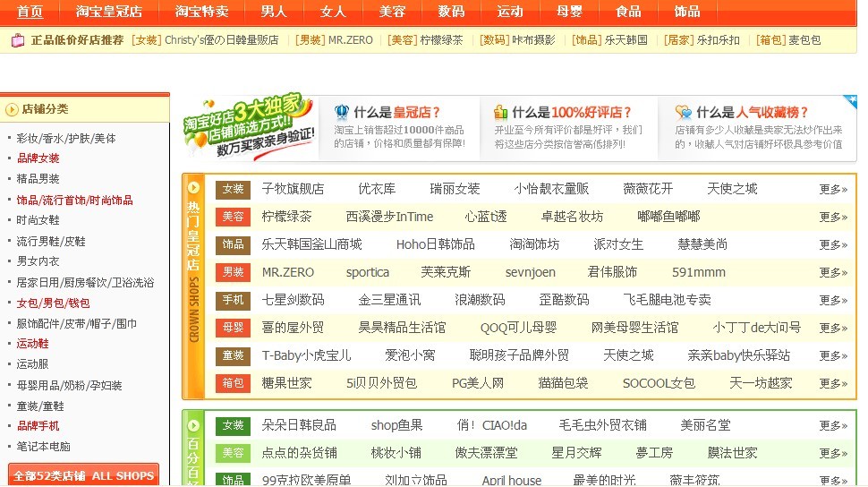Select the 运动 navigation tab
The image size is (868, 487).
(x=510, y=12)
